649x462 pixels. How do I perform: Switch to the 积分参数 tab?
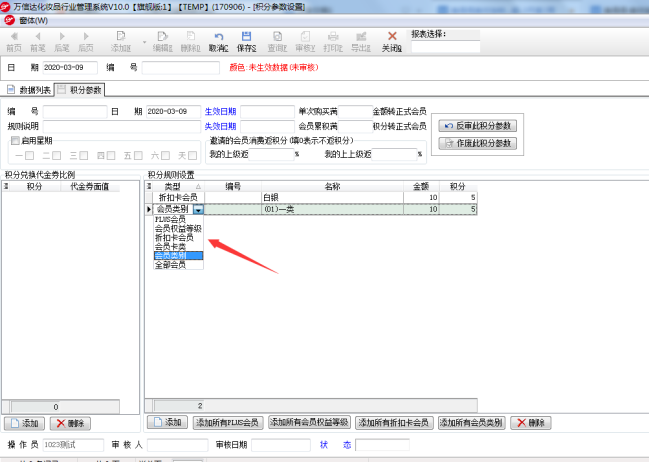[79, 90]
